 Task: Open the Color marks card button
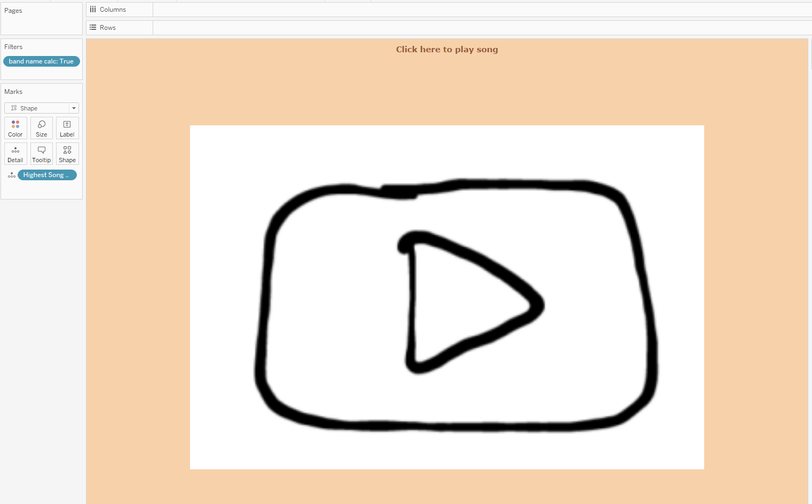pos(15,128)
